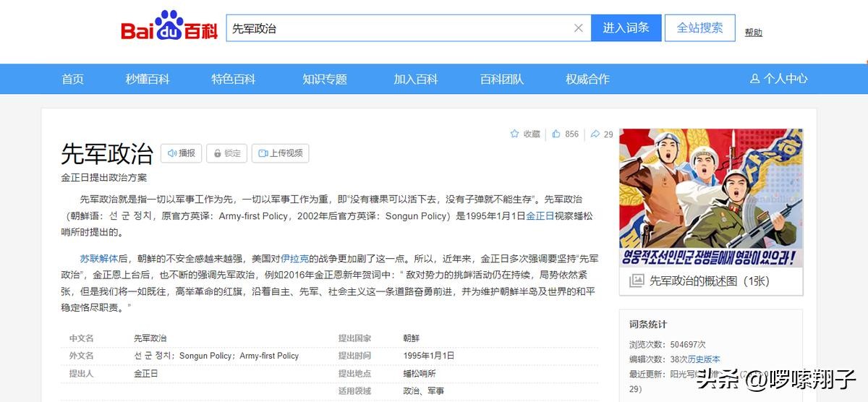868x402 pixels.
Task: Click the 收藏 star icon
Action: (515, 134)
